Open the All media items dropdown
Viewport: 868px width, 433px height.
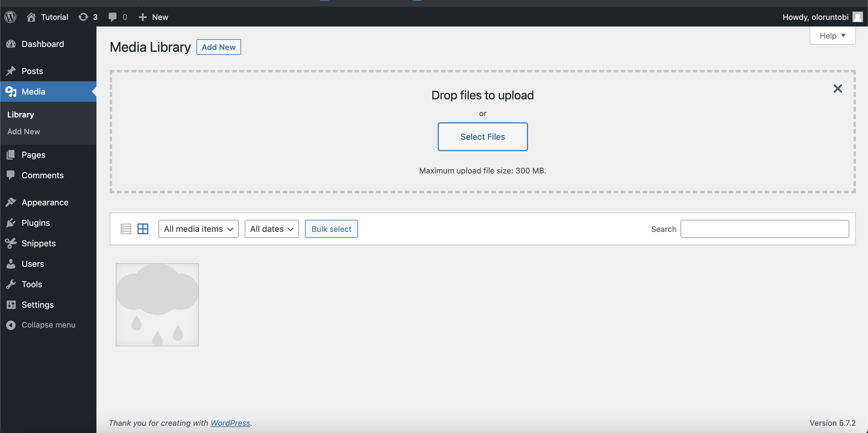pos(199,229)
